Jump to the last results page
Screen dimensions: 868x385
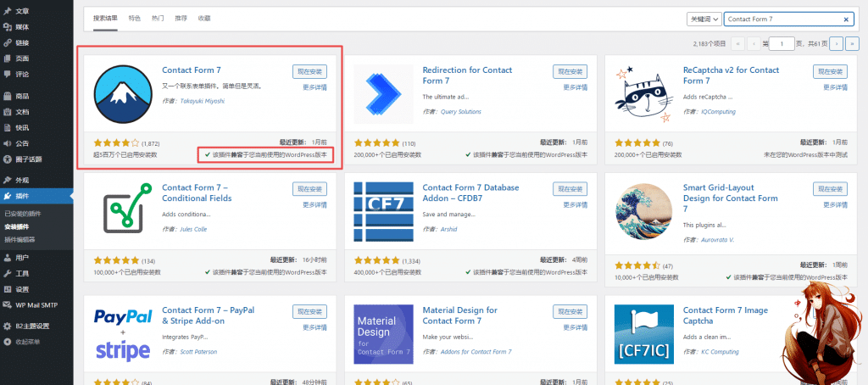(x=851, y=43)
